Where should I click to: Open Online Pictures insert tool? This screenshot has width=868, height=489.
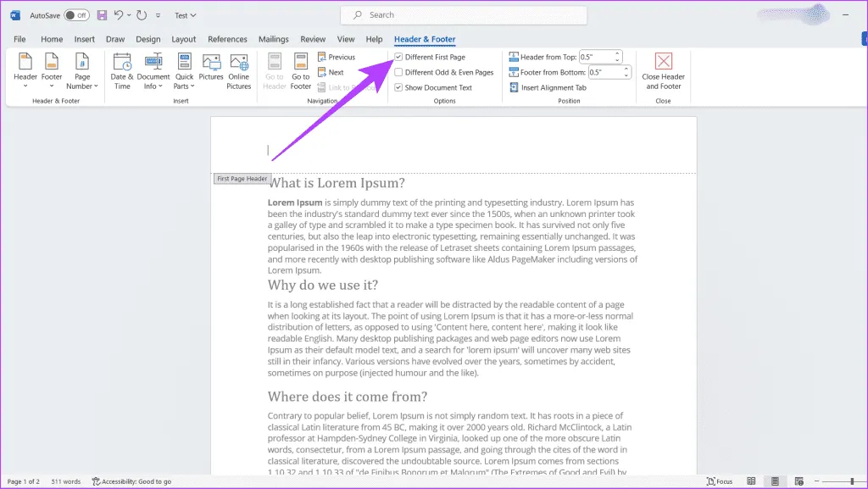238,69
